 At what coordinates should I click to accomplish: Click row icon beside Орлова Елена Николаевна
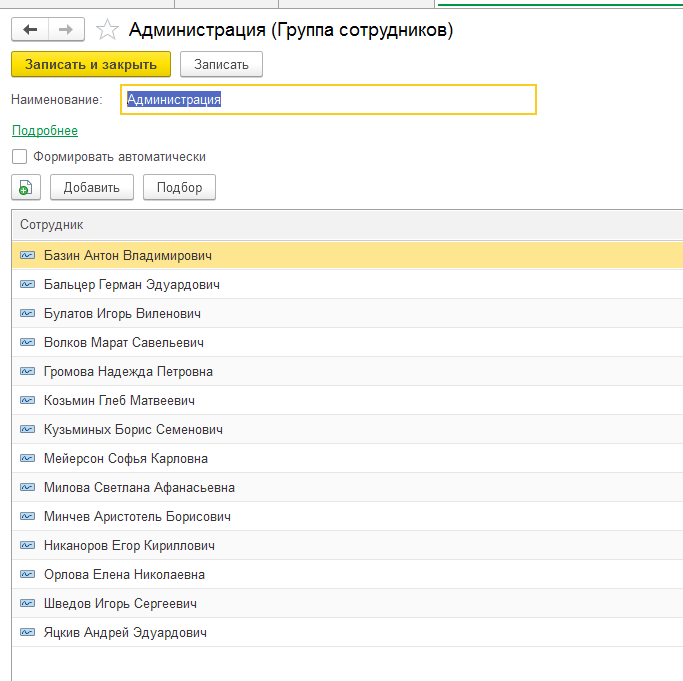[x=27, y=575]
